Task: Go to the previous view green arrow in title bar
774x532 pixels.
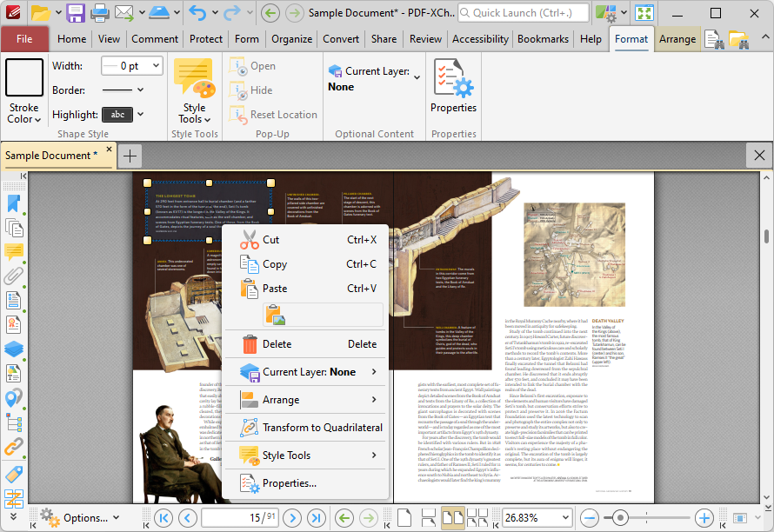Action: pyautogui.click(x=270, y=13)
